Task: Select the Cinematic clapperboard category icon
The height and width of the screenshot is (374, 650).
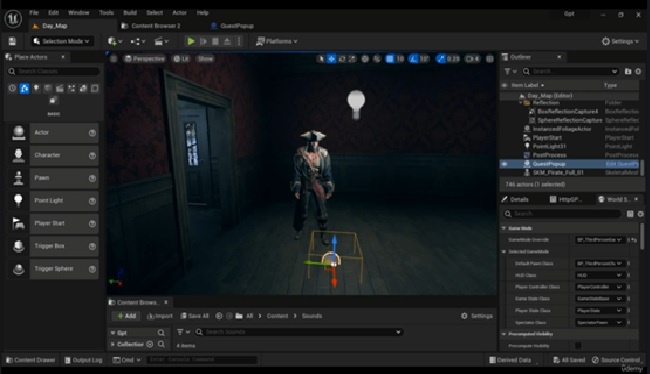Action: click(x=60, y=88)
